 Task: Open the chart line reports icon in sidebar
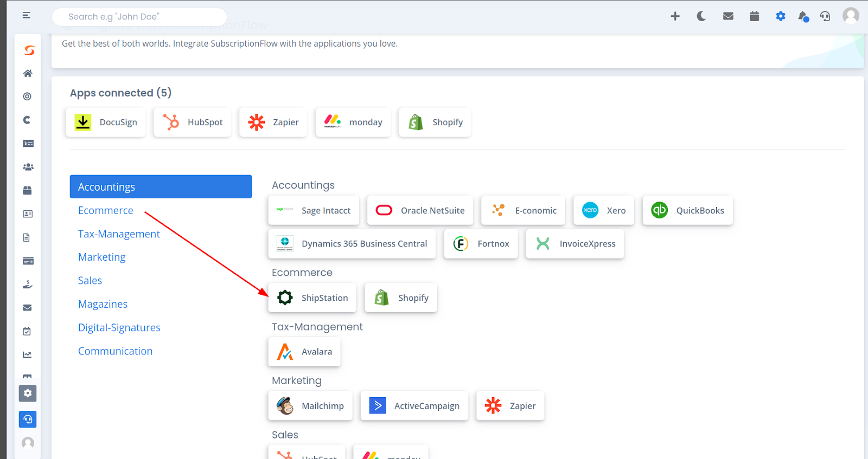click(x=27, y=354)
